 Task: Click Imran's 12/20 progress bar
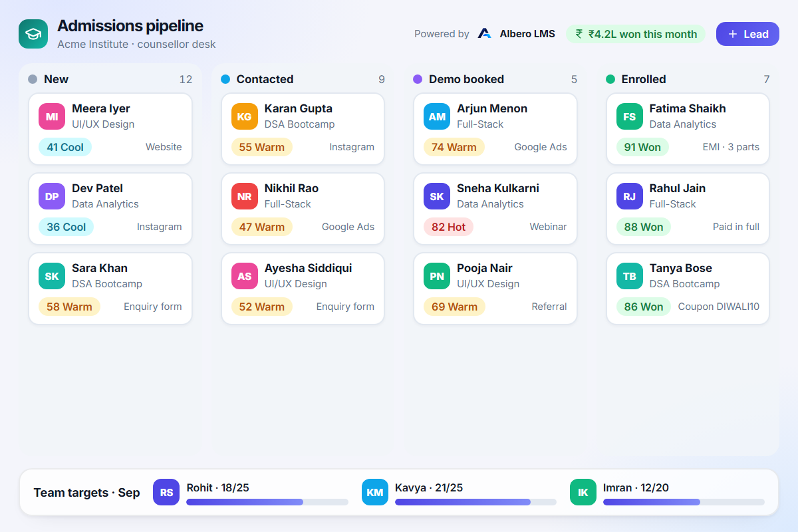(x=684, y=502)
